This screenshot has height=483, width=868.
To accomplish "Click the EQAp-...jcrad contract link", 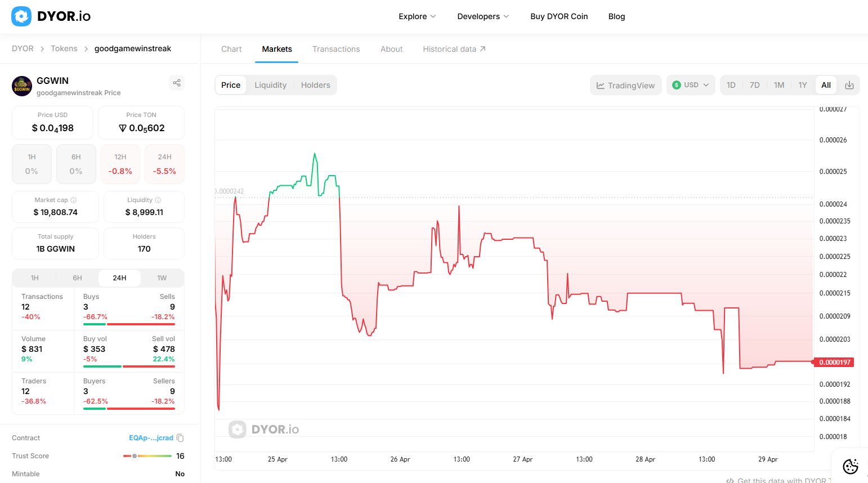I will pyautogui.click(x=151, y=438).
